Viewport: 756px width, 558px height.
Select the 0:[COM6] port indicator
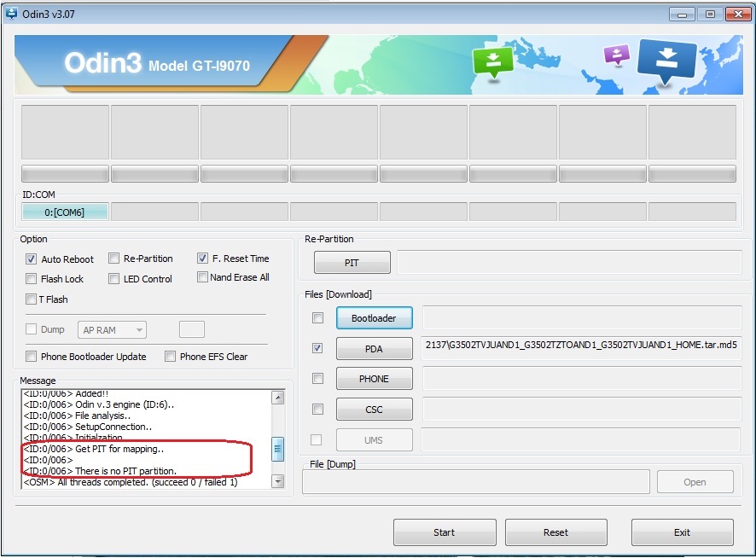tap(65, 212)
